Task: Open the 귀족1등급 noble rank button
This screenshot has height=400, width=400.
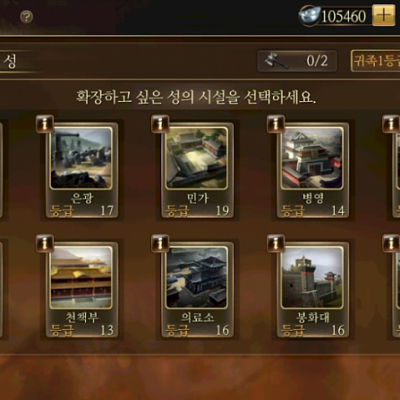Action: [375, 61]
